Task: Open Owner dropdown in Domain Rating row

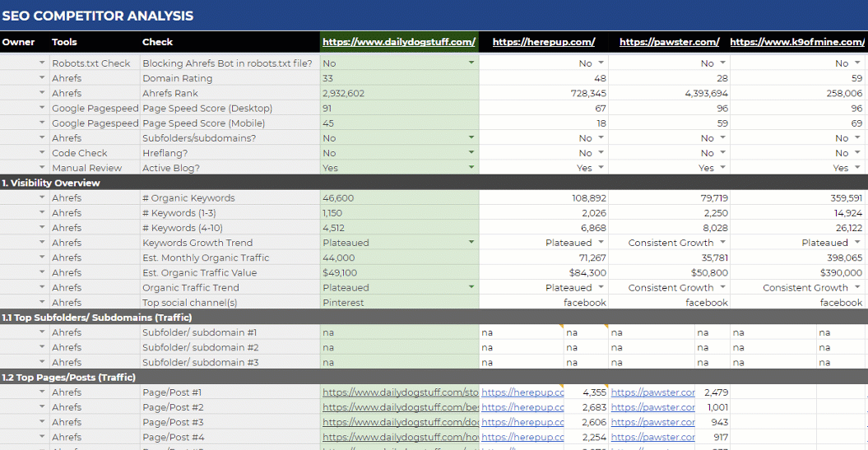Action: pos(42,78)
